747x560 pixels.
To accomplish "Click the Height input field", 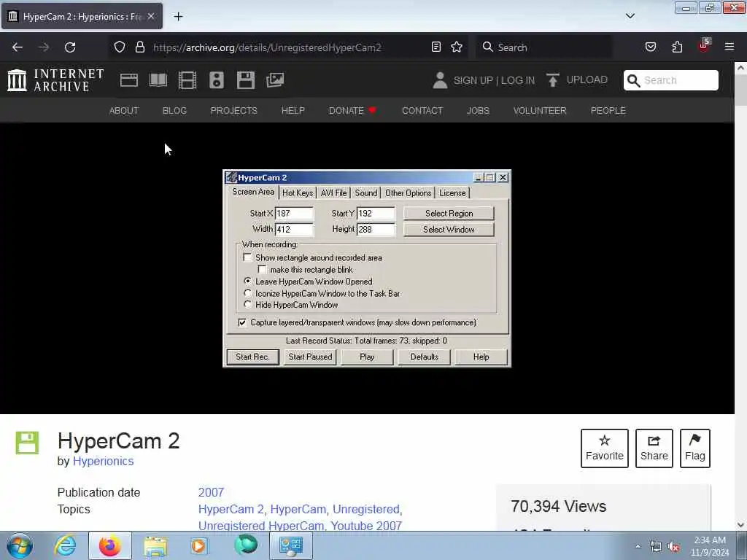I will pyautogui.click(x=376, y=230).
